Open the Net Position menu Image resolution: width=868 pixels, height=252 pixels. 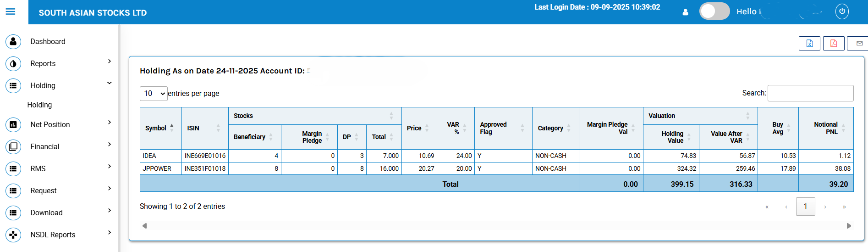[50, 124]
